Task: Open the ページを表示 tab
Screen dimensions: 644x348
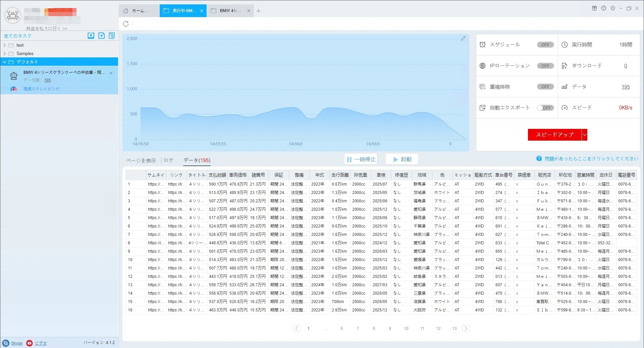Action: click(x=141, y=160)
